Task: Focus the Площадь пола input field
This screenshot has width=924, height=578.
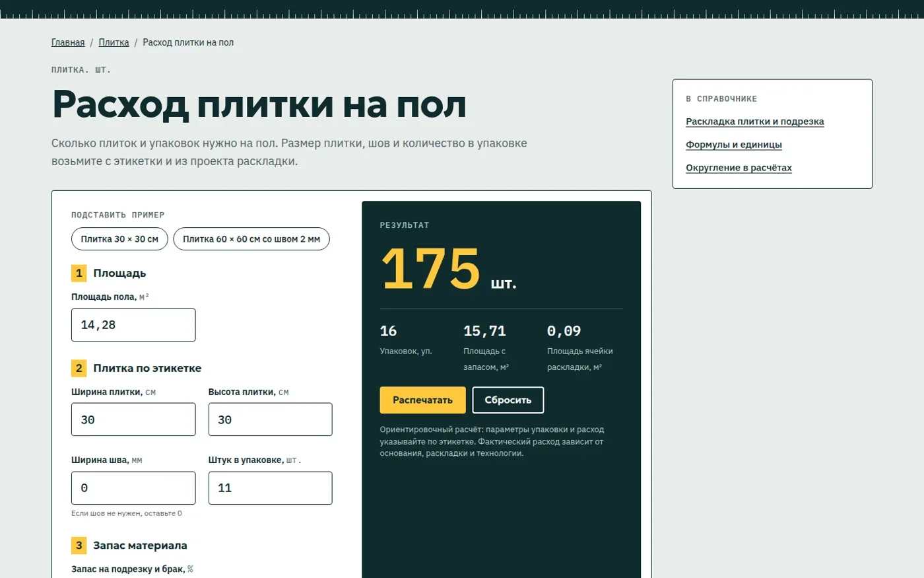Action: 133,325
